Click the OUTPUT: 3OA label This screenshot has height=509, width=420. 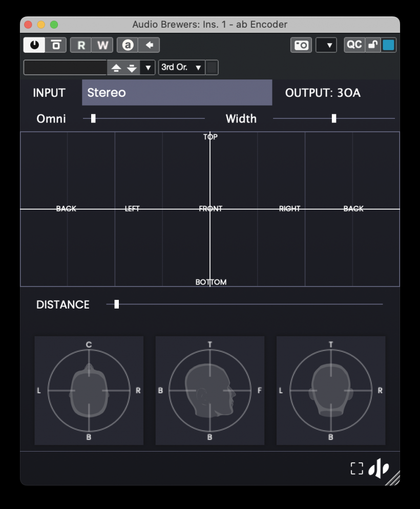coord(323,93)
